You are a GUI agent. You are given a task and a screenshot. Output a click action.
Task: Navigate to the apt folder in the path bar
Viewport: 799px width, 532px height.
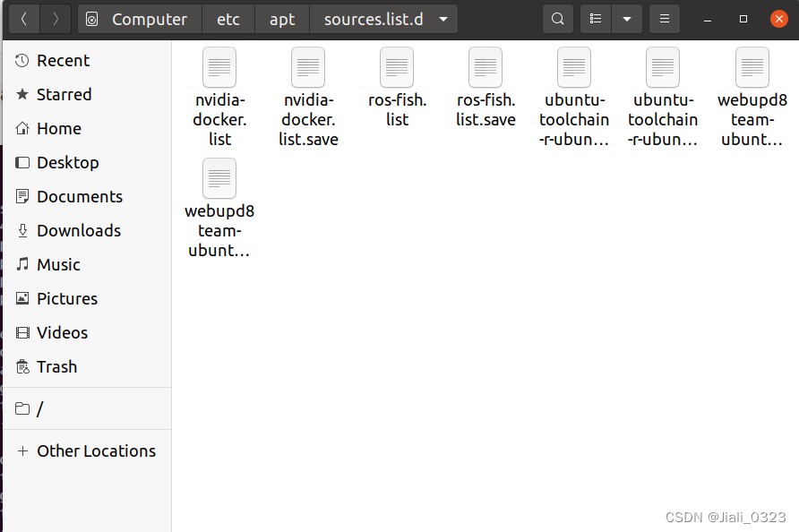281,18
